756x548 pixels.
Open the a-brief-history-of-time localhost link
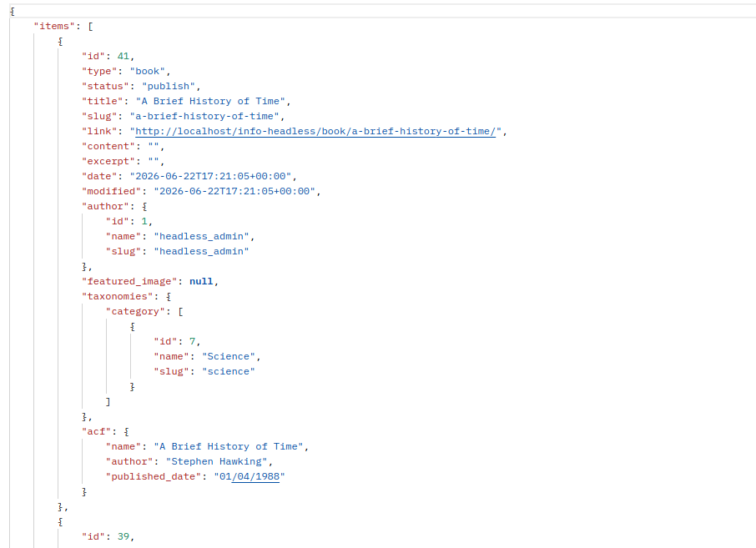315,131
